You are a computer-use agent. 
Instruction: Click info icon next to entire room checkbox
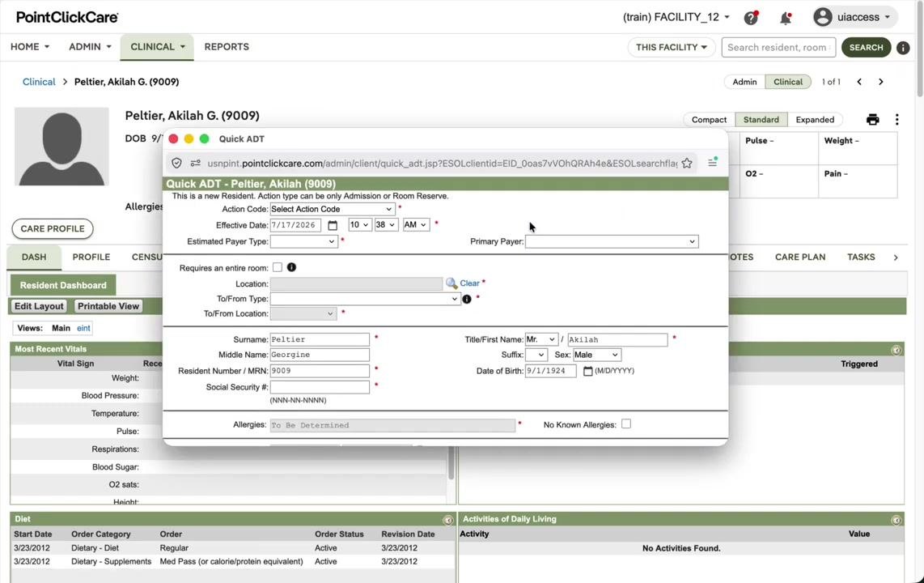(291, 267)
